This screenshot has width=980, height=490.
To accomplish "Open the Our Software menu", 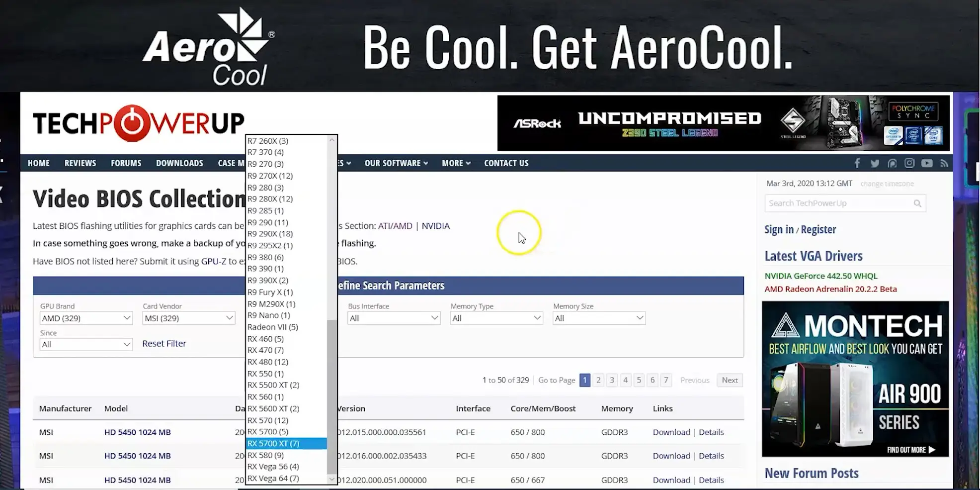I will click(x=396, y=163).
